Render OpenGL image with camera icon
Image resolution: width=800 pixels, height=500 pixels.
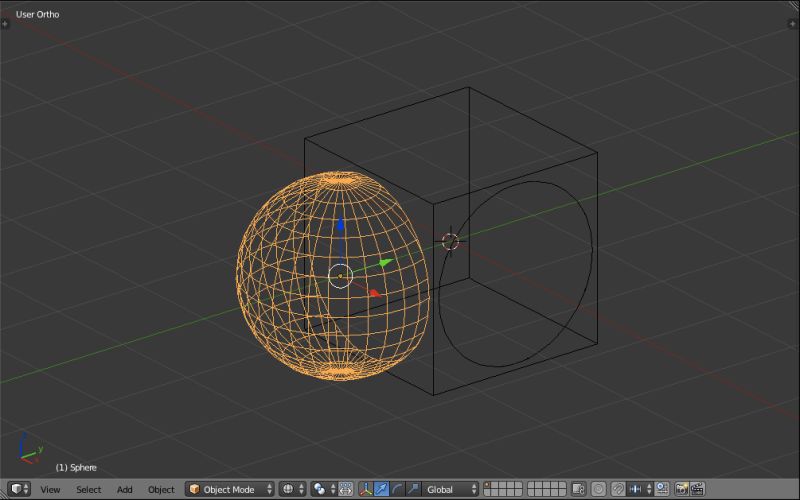[x=682, y=489]
